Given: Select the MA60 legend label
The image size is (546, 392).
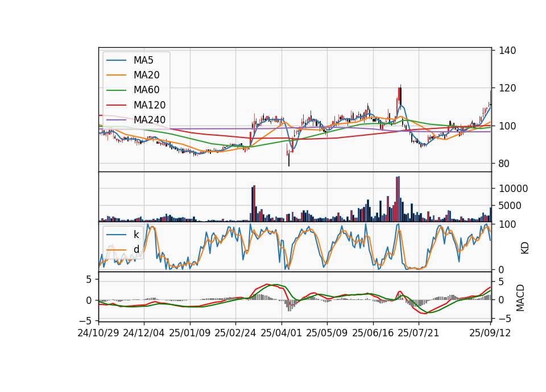Looking at the screenshot, I should (146, 90).
